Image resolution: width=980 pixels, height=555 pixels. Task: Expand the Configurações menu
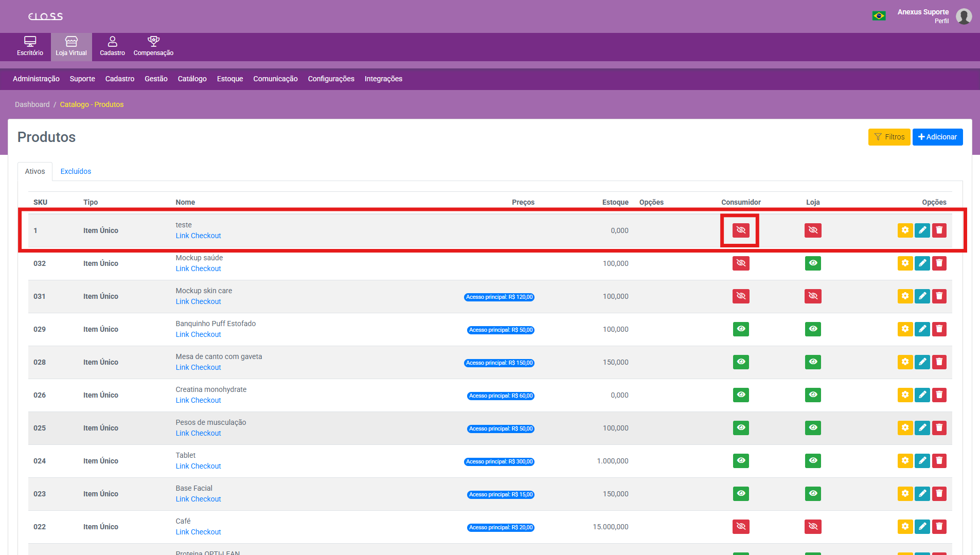[x=331, y=79]
